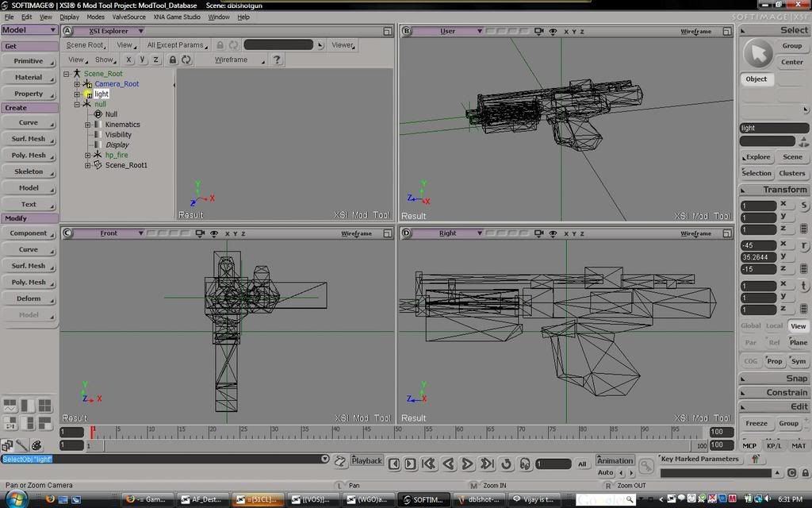The height and width of the screenshot is (508, 812).
Task: Play animation forward
Action: [467, 464]
